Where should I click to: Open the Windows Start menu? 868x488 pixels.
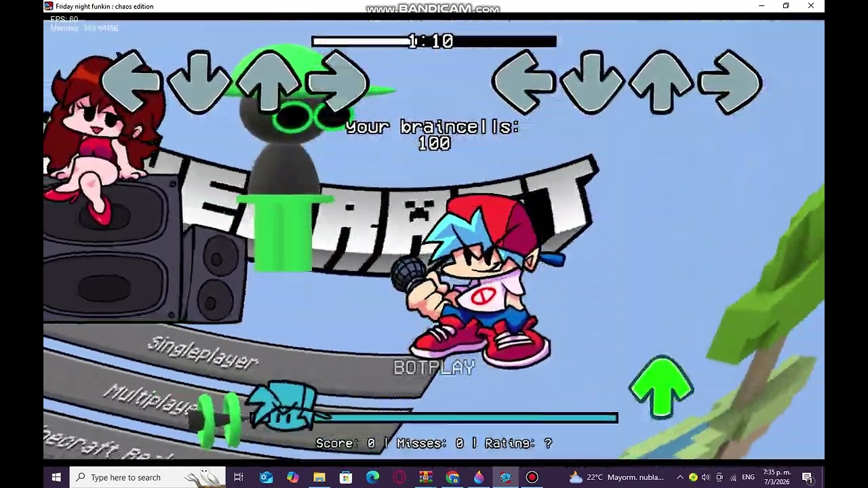pos(56,477)
